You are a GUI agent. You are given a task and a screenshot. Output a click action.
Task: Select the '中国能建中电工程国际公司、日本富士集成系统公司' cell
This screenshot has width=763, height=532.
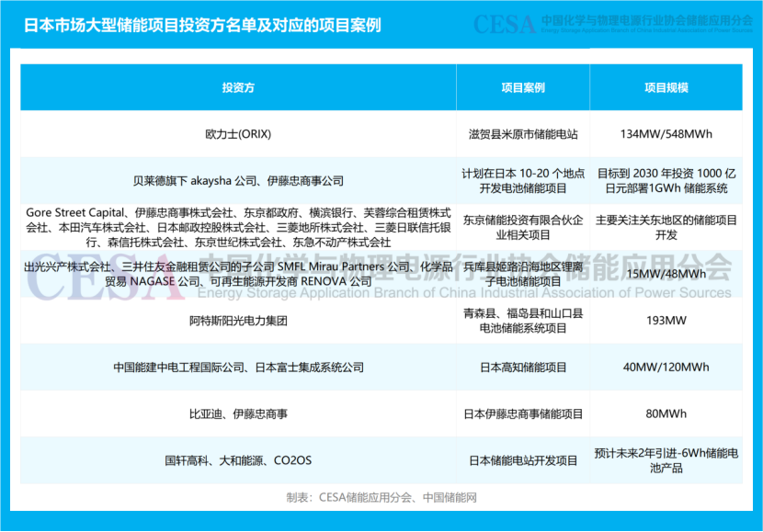click(238, 368)
